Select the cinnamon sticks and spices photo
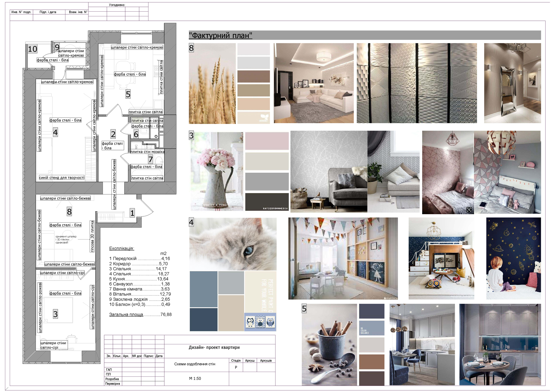The image size is (555, 392). click(x=329, y=345)
